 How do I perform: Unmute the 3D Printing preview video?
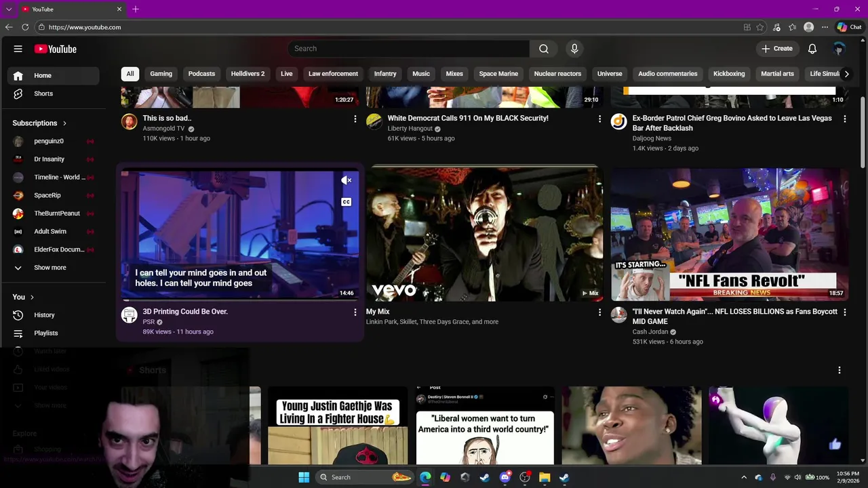coord(346,180)
